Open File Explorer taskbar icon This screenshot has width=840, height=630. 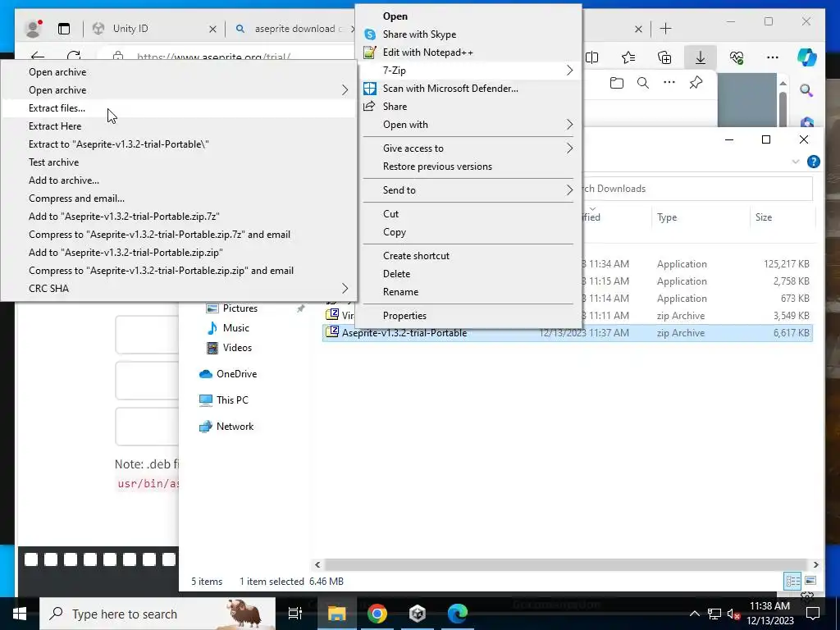coord(337,614)
